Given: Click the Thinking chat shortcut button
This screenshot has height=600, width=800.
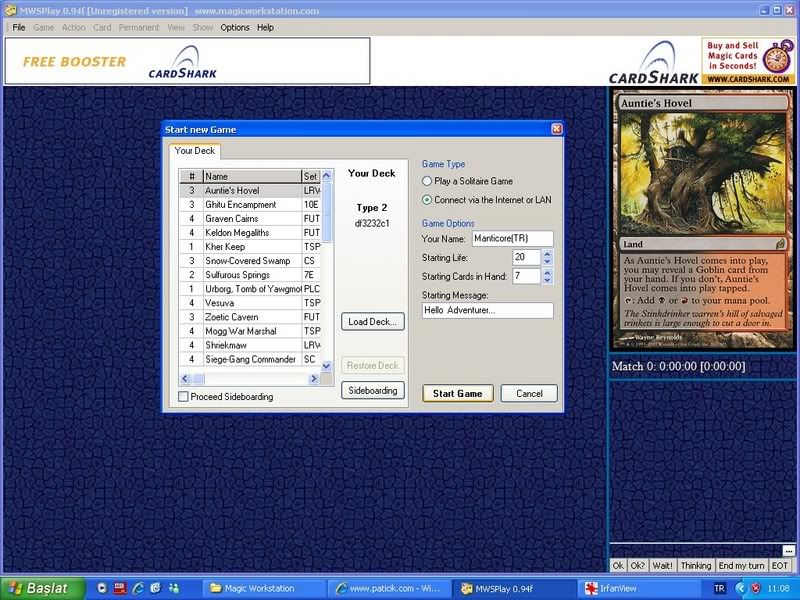Looking at the screenshot, I should pyautogui.click(x=695, y=565).
